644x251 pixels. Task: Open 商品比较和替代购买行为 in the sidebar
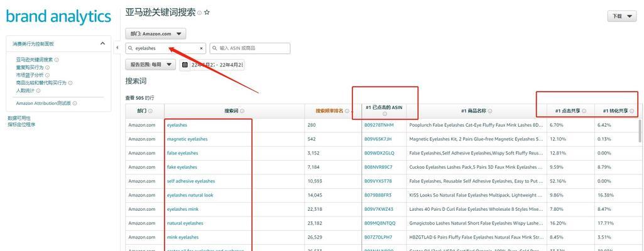coord(41,83)
